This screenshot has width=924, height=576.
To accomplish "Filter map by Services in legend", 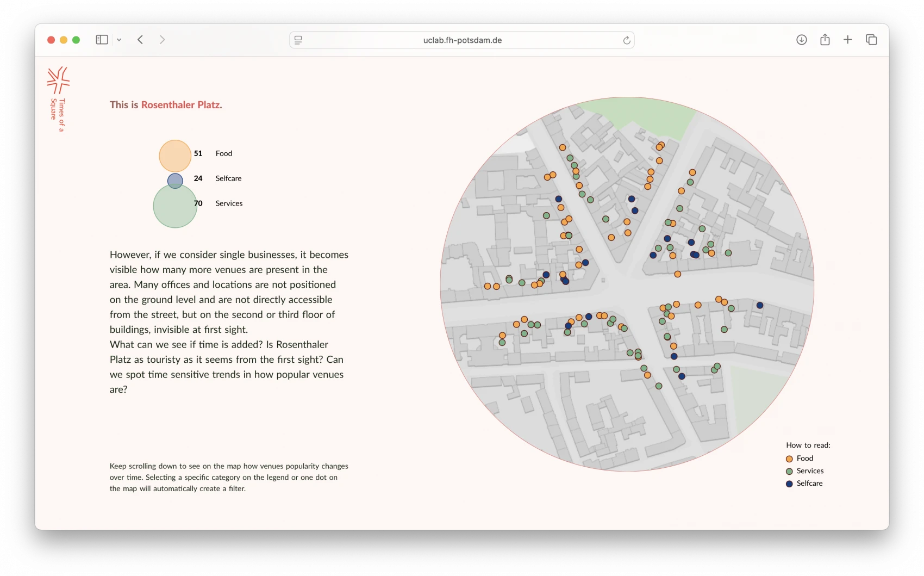I will tap(809, 471).
